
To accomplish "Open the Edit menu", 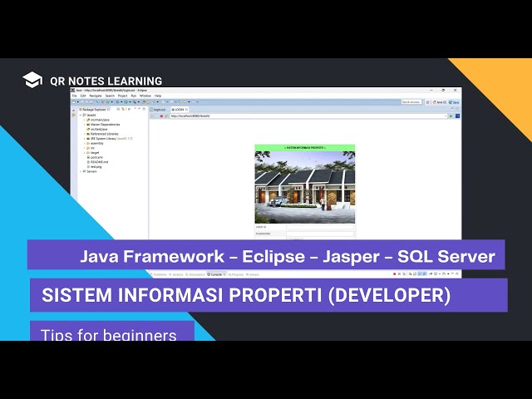I will tap(83, 96).
